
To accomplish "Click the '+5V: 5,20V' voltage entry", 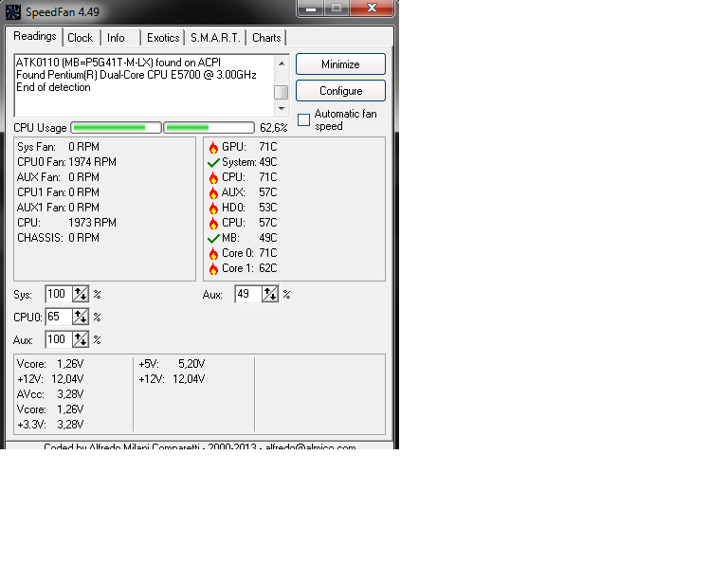I will click(172, 364).
